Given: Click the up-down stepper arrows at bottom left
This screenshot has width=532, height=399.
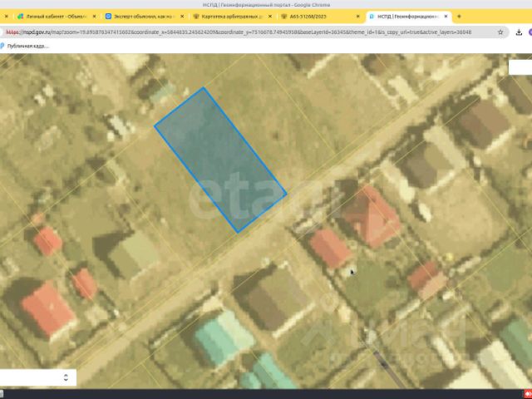Looking at the screenshot, I should click(66, 377).
